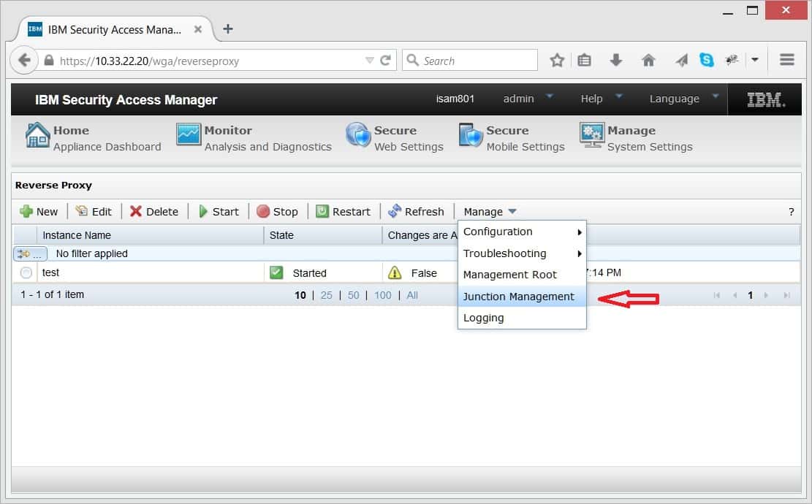Restart the reverse proxy instance

pyautogui.click(x=344, y=211)
